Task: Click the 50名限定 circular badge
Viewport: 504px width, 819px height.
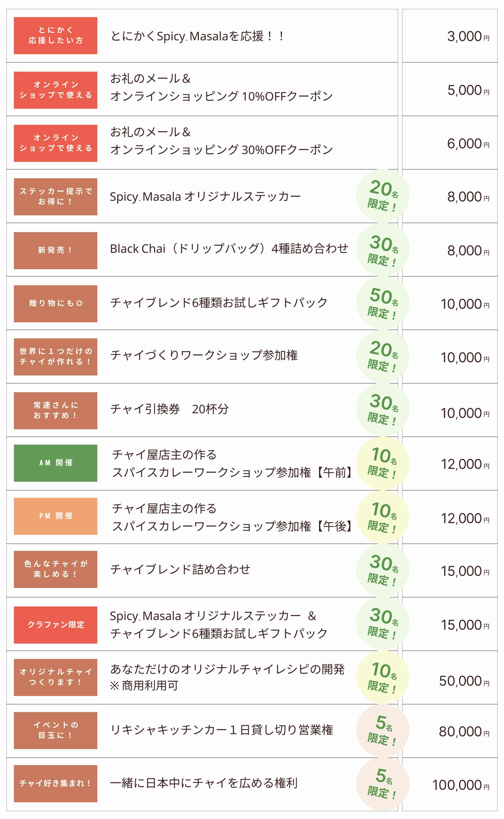Action: pyautogui.click(x=382, y=303)
